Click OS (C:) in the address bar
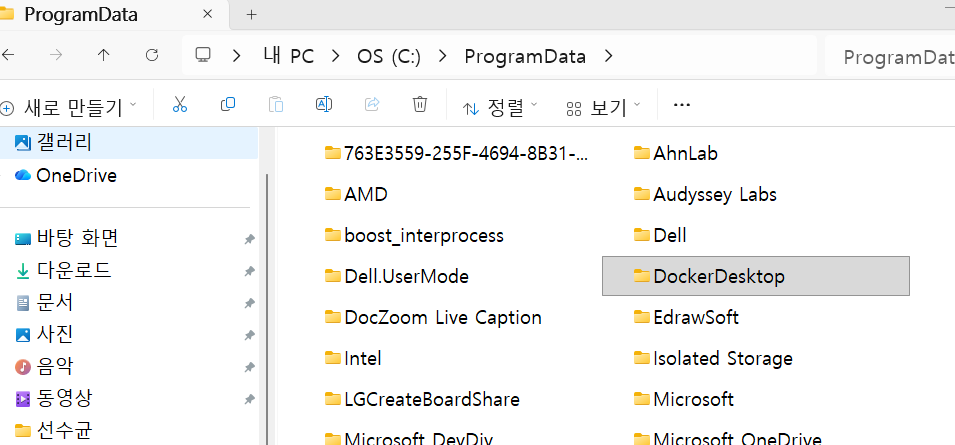The image size is (955, 445). (x=389, y=56)
